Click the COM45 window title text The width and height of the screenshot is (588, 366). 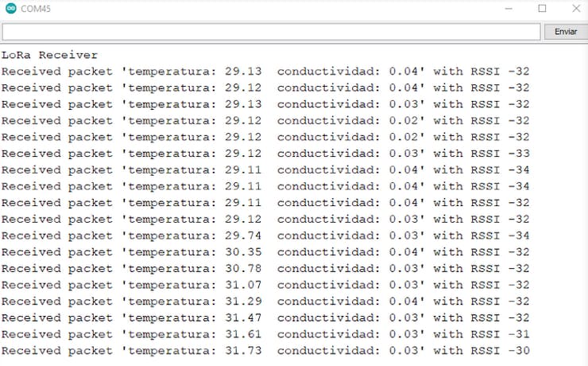tap(35, 9)
